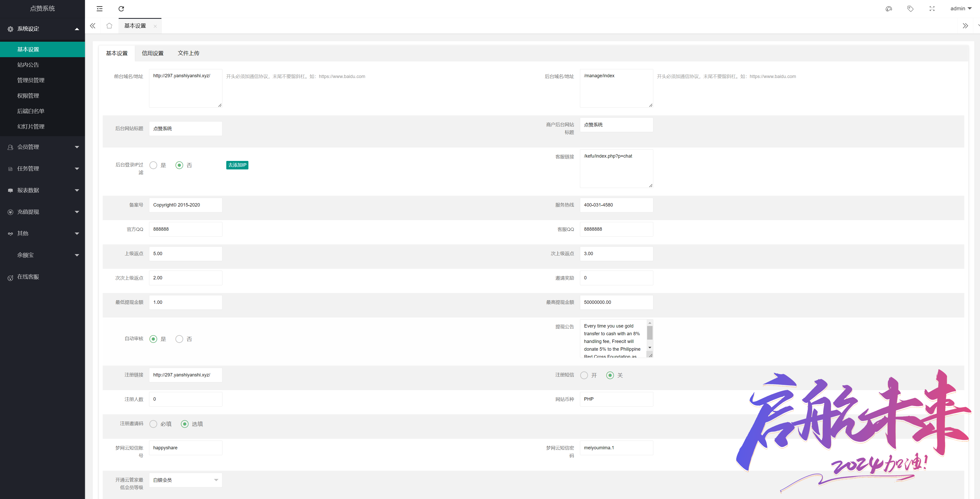Click the 任务管理 list icon
This screenshot has width=980, height=499.
point(10,169)
